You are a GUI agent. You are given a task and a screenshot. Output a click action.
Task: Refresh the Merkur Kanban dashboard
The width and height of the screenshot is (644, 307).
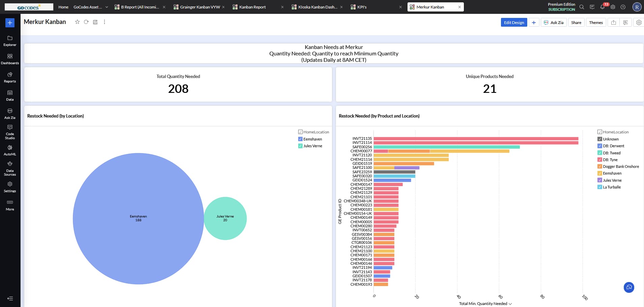pos(86,22)
